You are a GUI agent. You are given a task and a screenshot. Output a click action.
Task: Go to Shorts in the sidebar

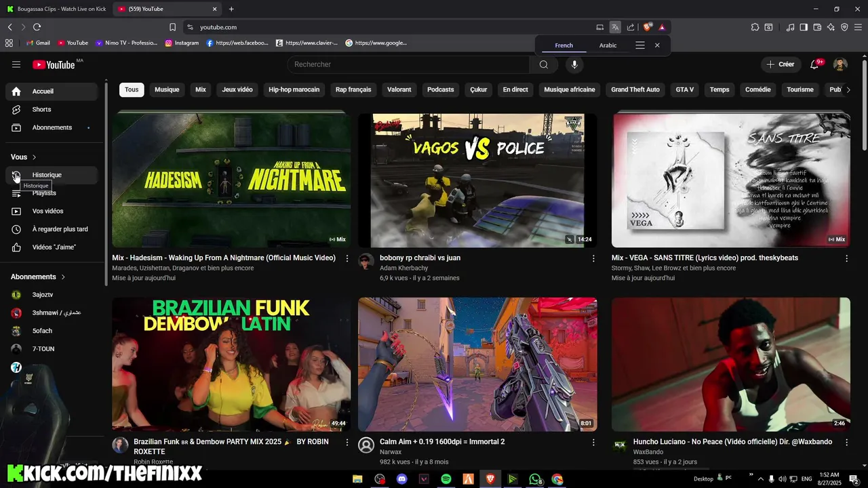click(x=52, y=109)
